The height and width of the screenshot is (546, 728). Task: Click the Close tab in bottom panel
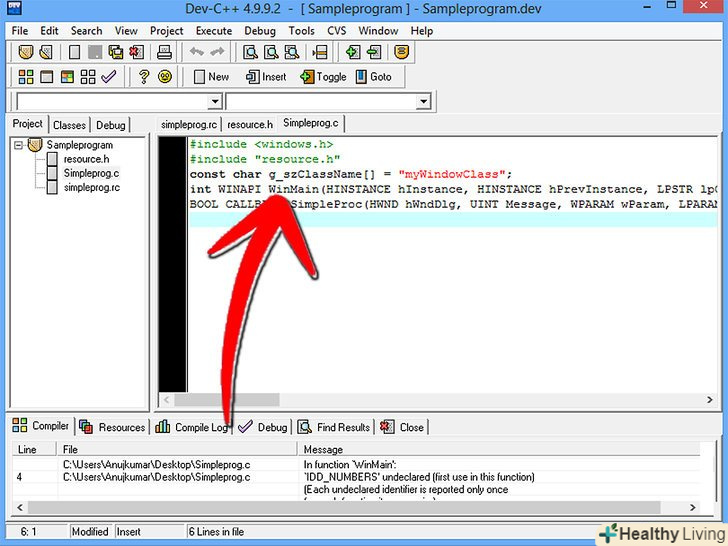click(x=402, y=427)
